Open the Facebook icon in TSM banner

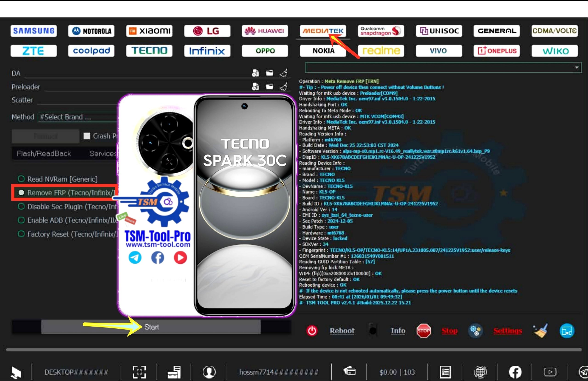(158, 257)
